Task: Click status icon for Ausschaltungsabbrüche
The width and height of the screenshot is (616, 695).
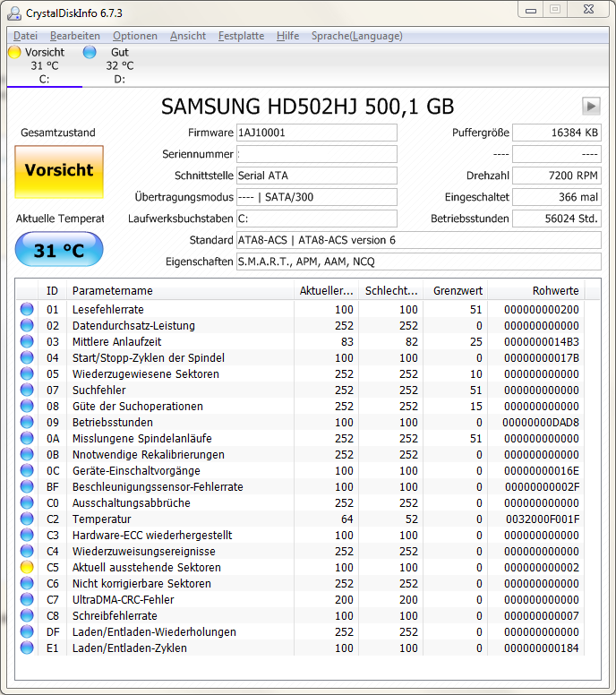Action: click(27, 502)
